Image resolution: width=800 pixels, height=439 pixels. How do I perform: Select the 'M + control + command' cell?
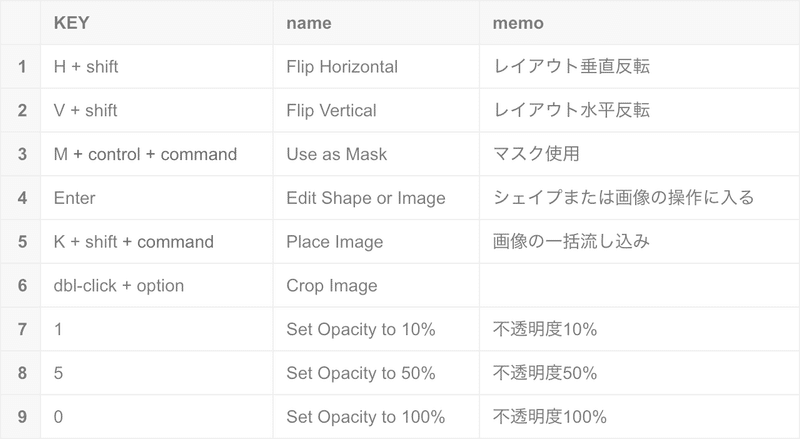(x=157, y=154)
